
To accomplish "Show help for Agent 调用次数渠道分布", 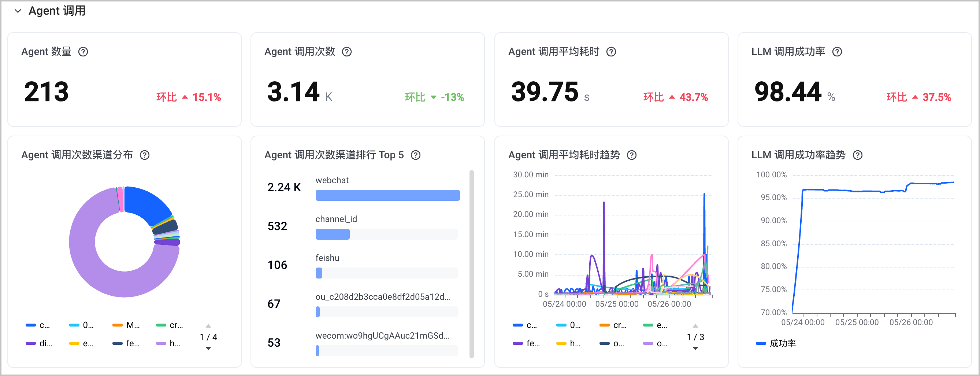I will click(x=145, y=155).
